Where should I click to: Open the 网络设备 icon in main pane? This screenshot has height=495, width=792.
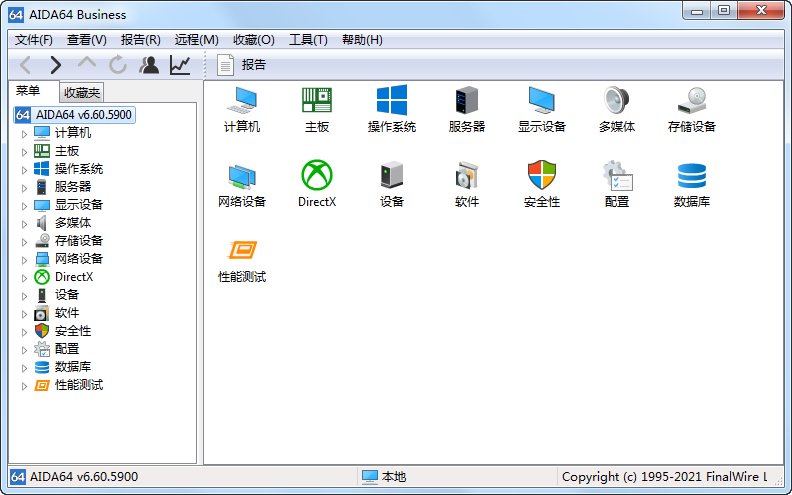coord(242,184)
